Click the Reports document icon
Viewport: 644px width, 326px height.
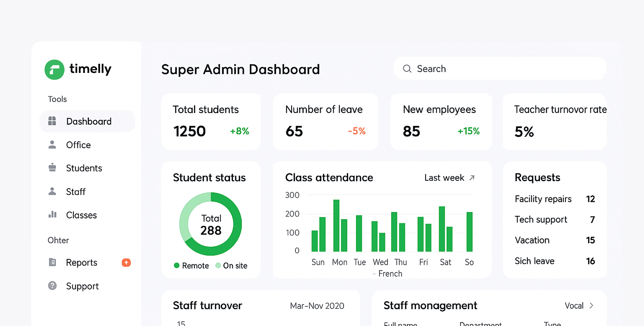(x=52, y=262)
